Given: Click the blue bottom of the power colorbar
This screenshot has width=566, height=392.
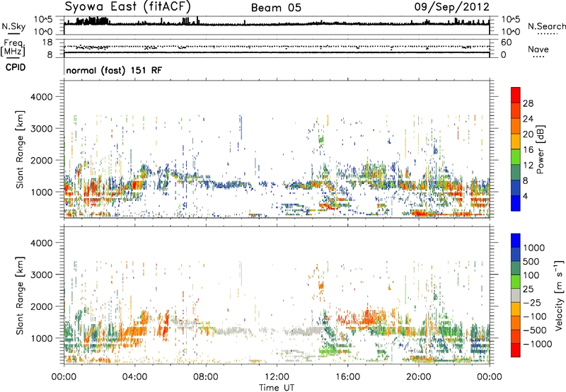Looking at the screenshot, I should pos(516,203).
